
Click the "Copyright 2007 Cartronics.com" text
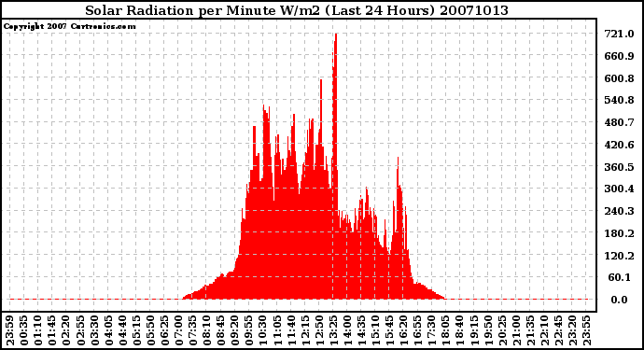point(69,26)
